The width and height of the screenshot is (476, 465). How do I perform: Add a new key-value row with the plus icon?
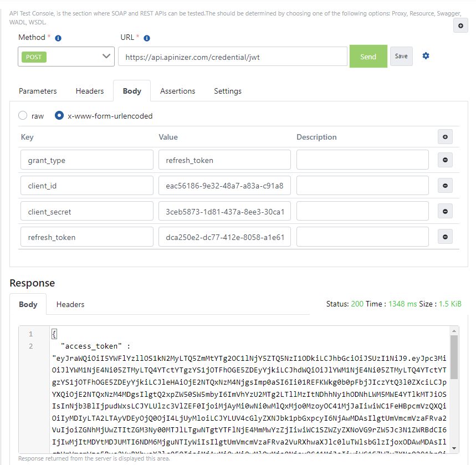click(x=445, y=137)
